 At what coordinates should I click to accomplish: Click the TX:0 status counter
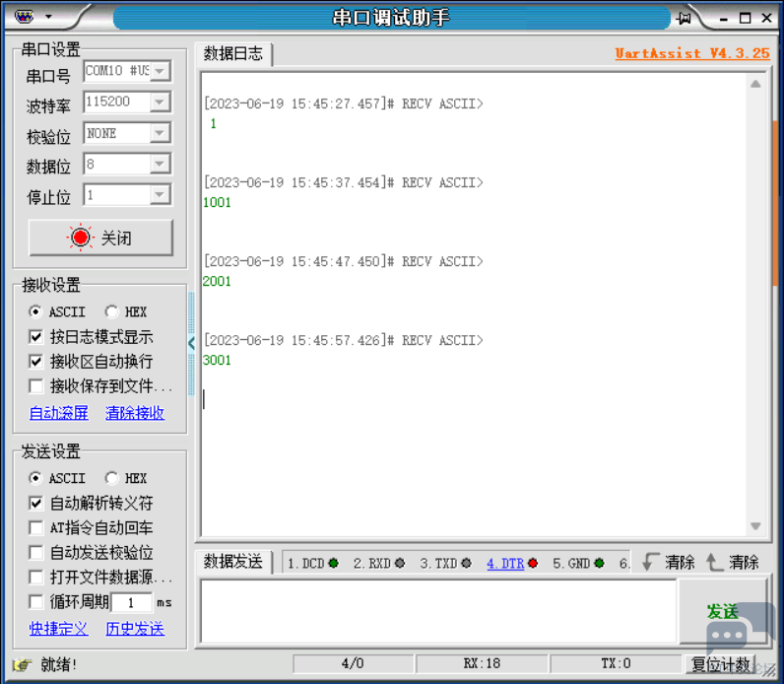tap(616, 663)
